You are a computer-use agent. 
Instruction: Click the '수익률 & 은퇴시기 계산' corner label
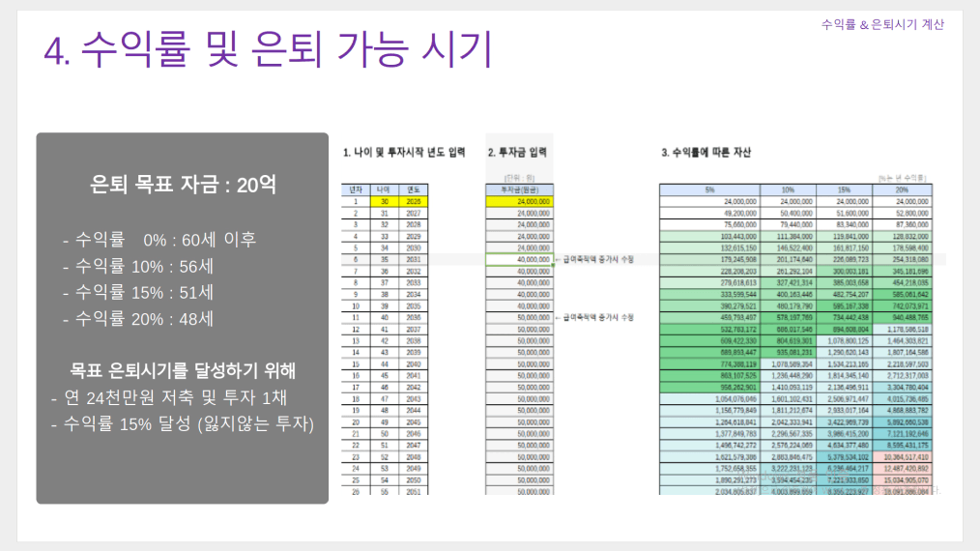[x=882, y=24]
